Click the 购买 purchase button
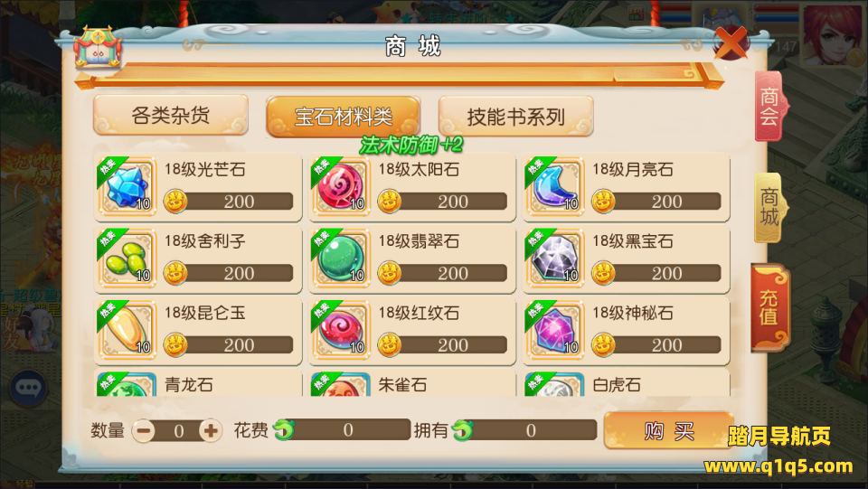868x489 pixels. pyautogui.click(x=668, y=430)
